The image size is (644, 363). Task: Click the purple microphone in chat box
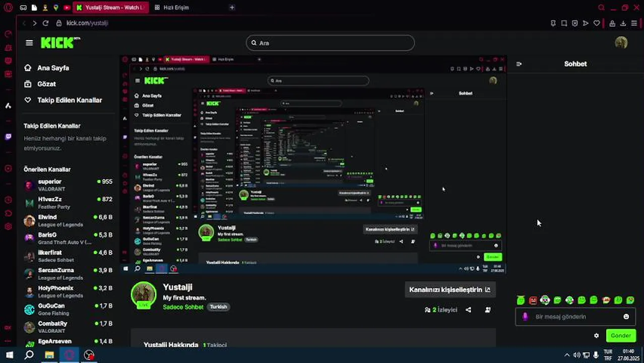pyautogui.click(x=525, y=317)
